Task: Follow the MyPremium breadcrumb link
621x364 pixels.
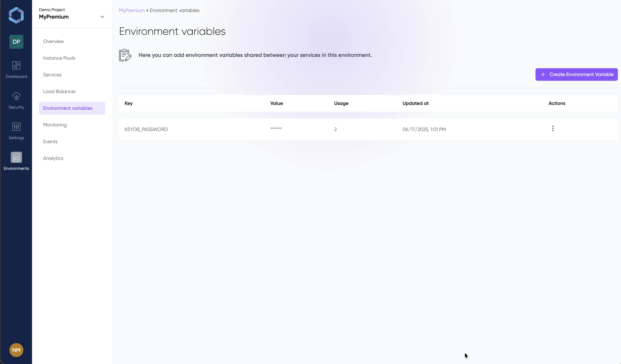Action: 132,10
